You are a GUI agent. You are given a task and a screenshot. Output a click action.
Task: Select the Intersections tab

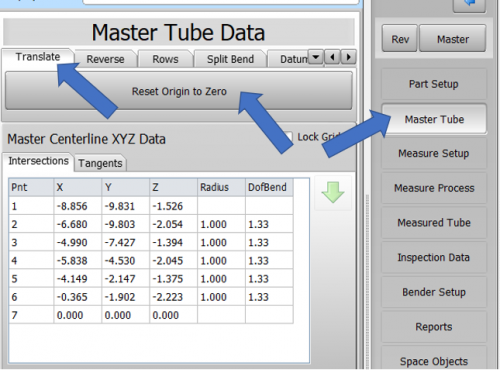(38, 161)
